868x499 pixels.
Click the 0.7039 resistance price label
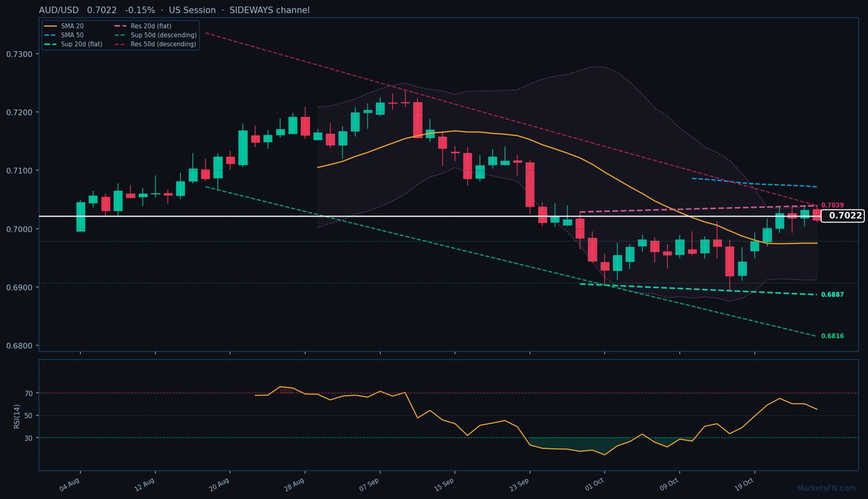832,206
